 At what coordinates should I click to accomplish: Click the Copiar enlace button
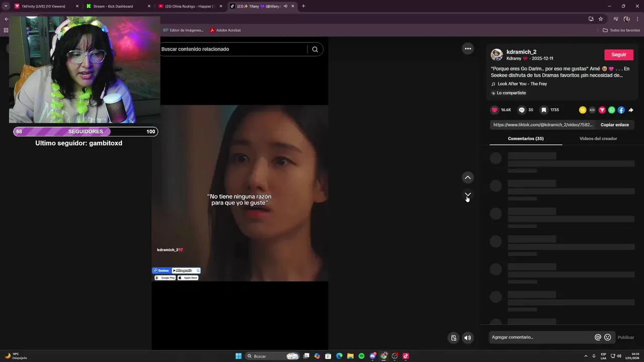pos(614,125)
